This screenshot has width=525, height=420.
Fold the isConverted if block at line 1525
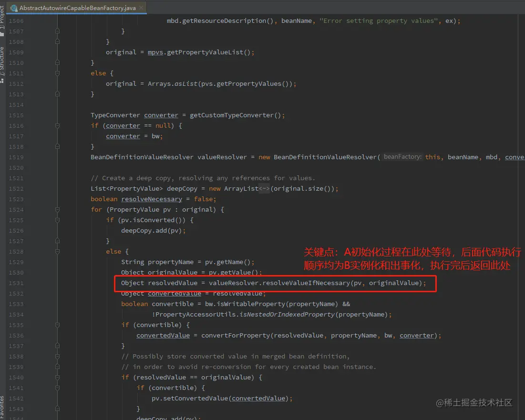point(57,220)
